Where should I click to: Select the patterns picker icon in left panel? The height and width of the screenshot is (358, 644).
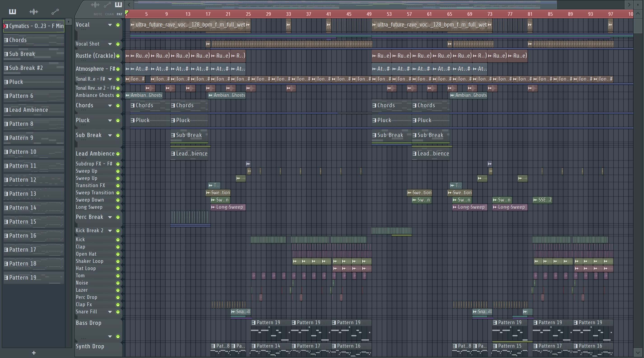pyautogui.click(x=12, y=11)
